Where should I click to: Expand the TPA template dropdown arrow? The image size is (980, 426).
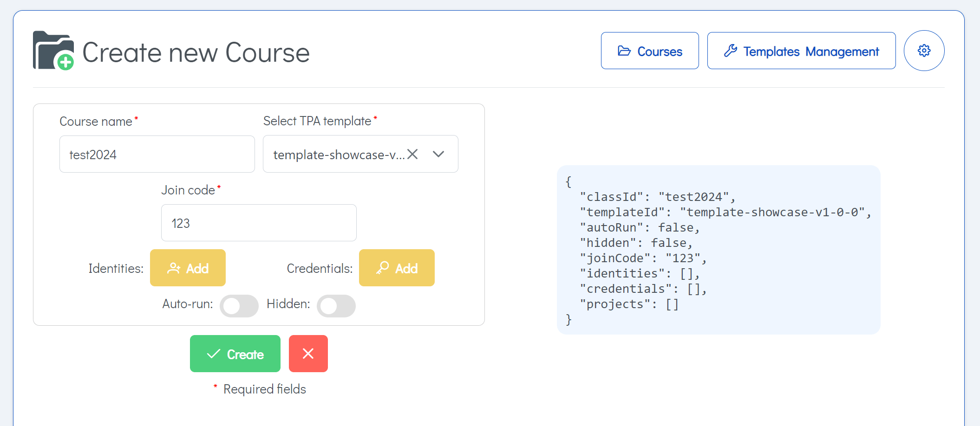click(438, 154)
